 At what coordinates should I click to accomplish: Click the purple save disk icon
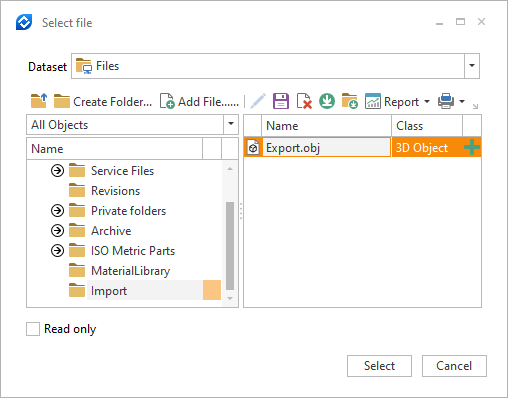[x=281, y=101]
